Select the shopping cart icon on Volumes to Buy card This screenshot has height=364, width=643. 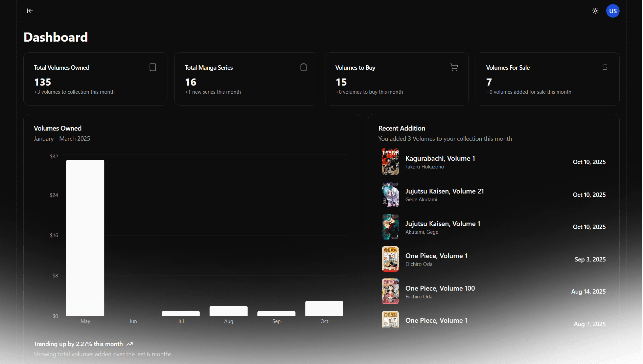click(x=454, y=67)
